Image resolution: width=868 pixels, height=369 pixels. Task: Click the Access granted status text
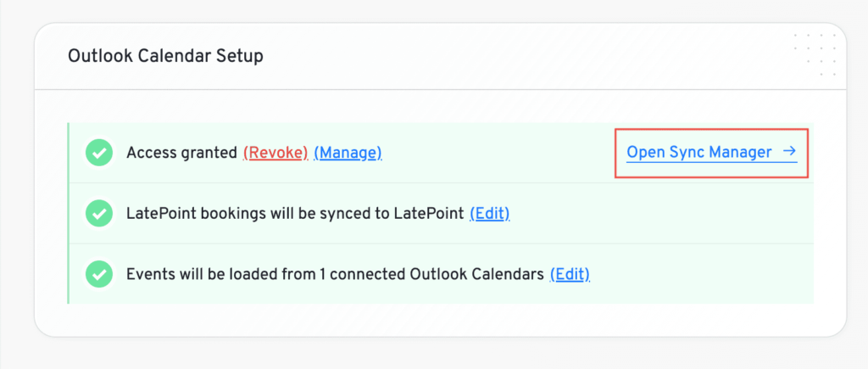(x=181, y=153)
